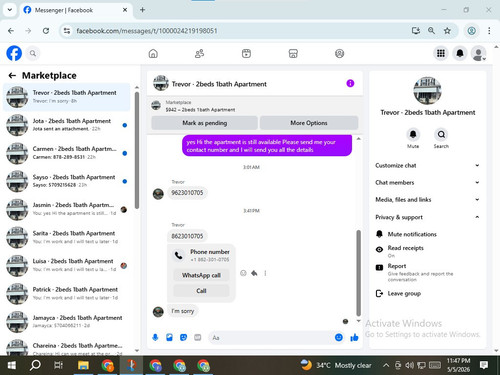Expand the Customize chat section
The height and width of the screenshot is (375, 500).
pos(427,166)
